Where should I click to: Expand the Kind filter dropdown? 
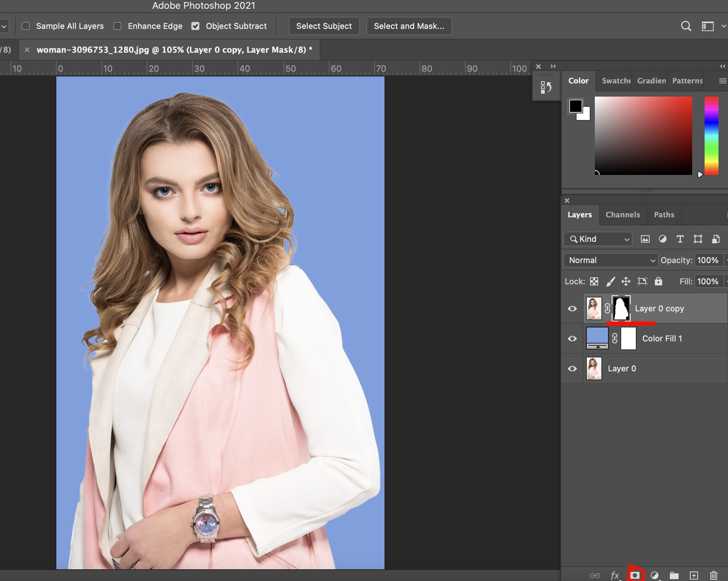[598, 239]
